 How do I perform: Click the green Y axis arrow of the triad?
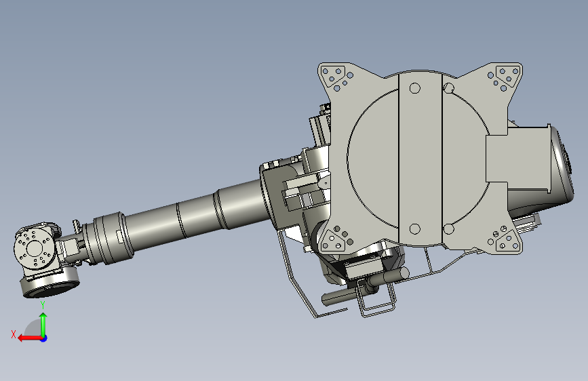(43, 324)
